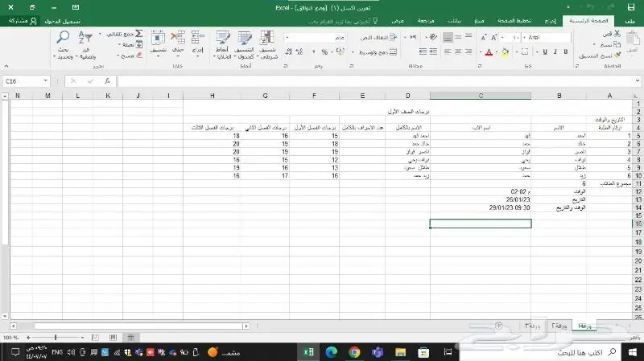644x361 pixels.
Task: Click the AutoSum sigma icon
Action: [139, 34]
